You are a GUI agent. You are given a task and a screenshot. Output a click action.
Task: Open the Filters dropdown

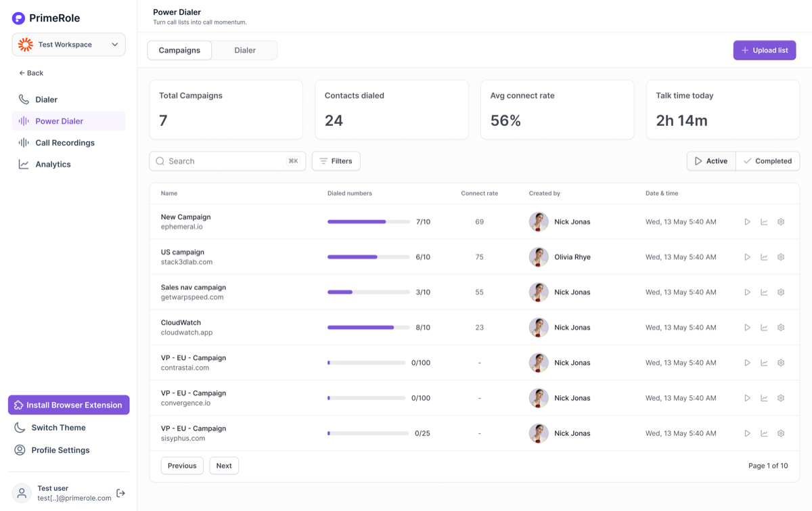(336, 161)
